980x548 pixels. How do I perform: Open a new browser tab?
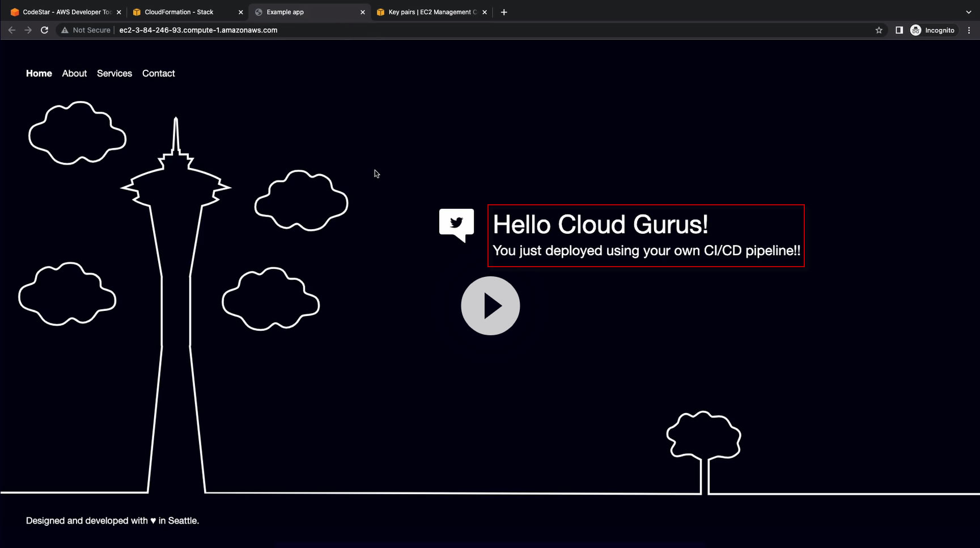pyautogui.click(x=504, y=12)
